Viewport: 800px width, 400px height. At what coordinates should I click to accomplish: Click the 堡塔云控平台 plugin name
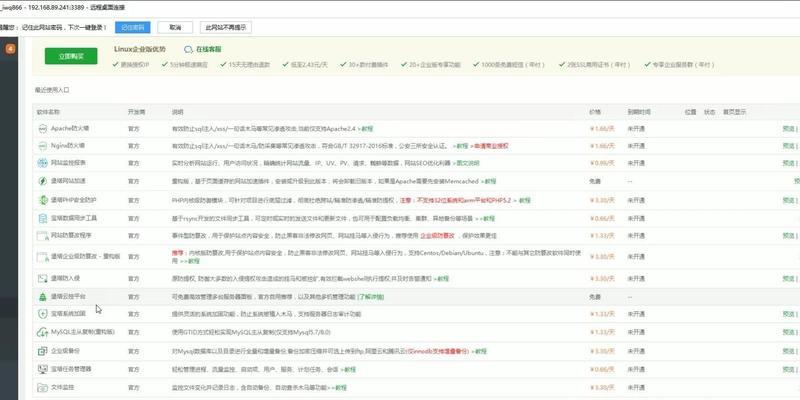[x=68, y=296]
